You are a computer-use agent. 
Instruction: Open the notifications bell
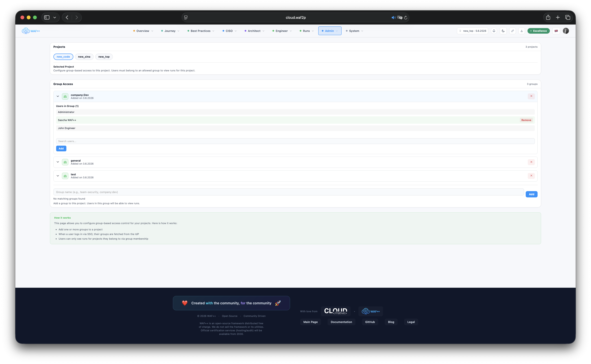(494, 31)
